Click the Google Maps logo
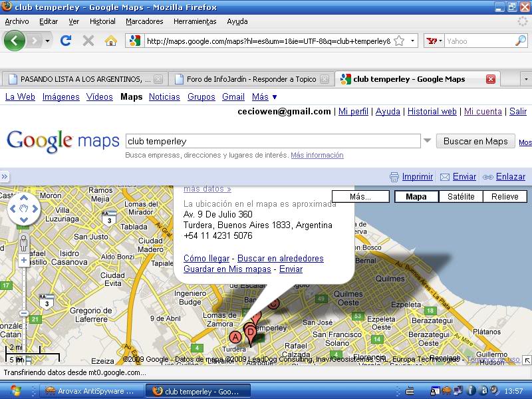 pos(63,141)
